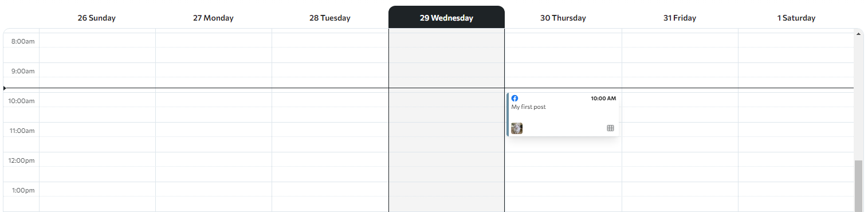Open the "My first post" scheduled post
The image size is (868, 212).
[563, 115]
